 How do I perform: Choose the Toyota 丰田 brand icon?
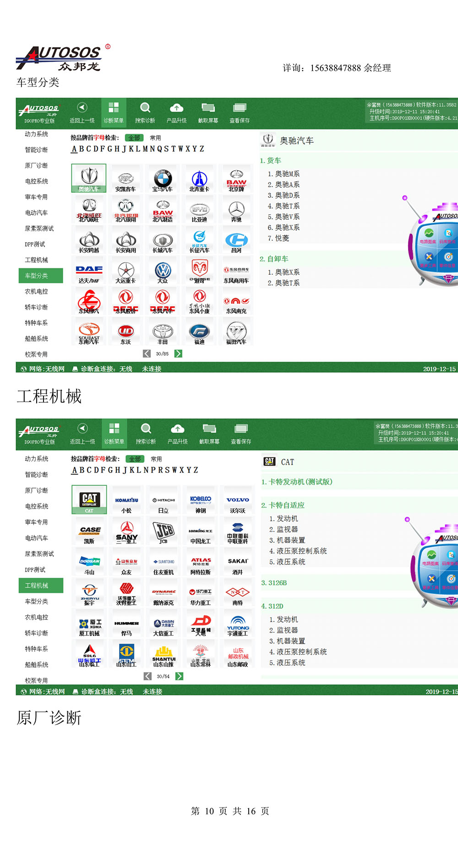pos(163,332)
